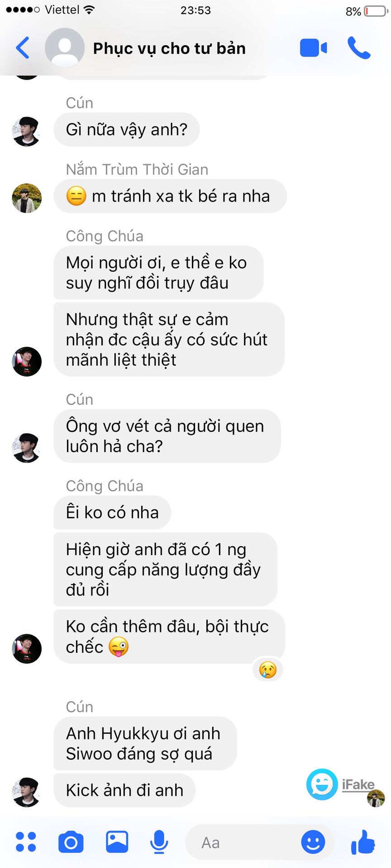Open the emoji picker in the message field
Image resolution: width=391 pixels, height=868 pixels.
(313, 842)
